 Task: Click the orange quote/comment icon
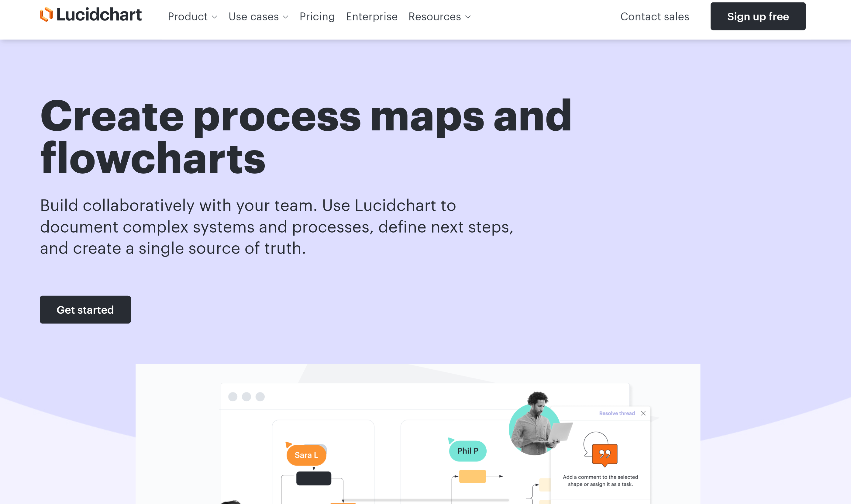(604, 454)
